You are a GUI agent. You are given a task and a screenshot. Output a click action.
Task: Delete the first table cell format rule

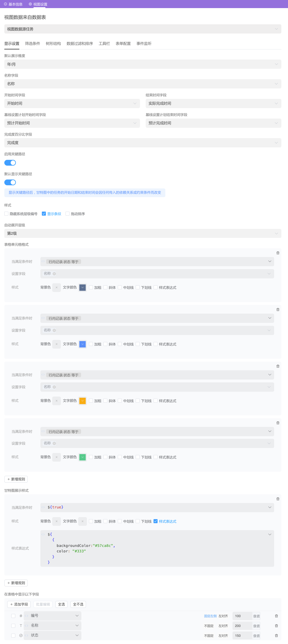(278, 253)
